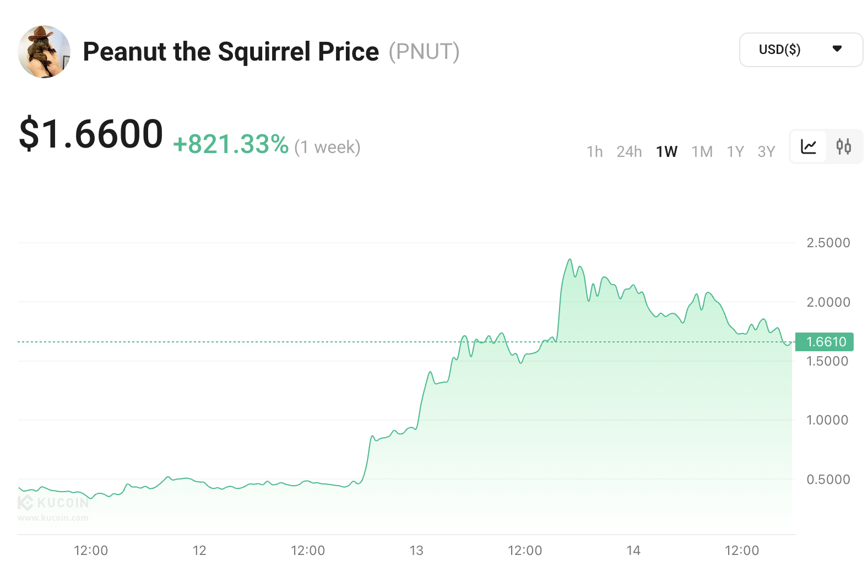Click the KuCoin watermark logo
The image size is (868, 588).
[53, 503]
